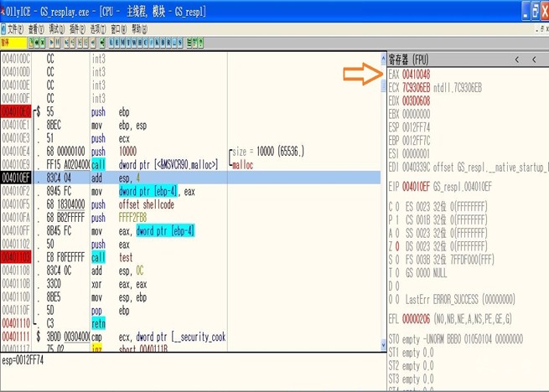Click the EDX value 003D0608

(416, 101)
